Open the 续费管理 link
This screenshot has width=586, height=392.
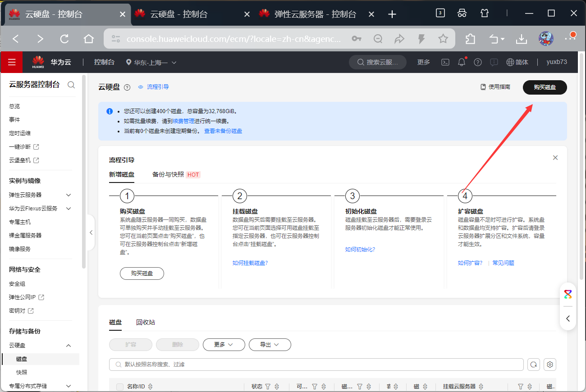(x=183, y=121)
